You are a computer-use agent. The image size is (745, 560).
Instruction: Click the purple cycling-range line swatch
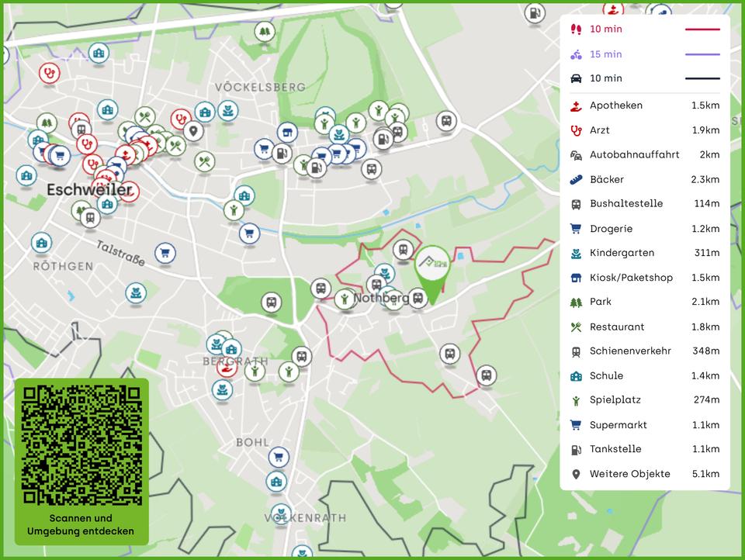(702, 54)
